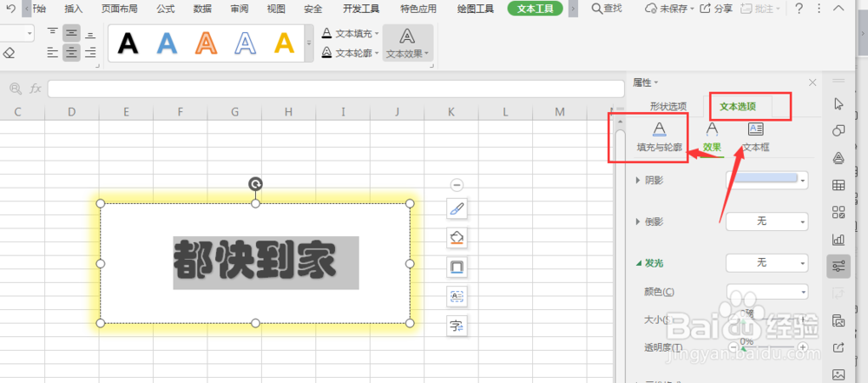Align text left horizontally

53,53
